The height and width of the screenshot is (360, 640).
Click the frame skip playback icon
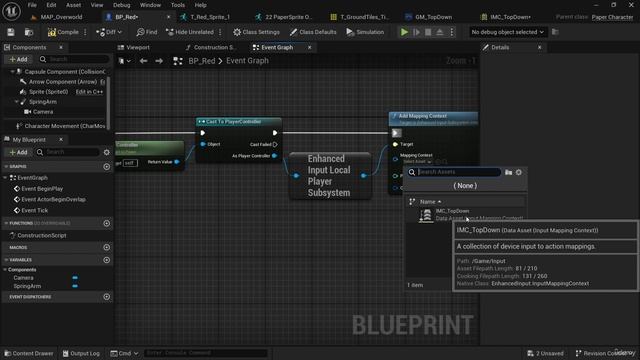coord(416,32)
